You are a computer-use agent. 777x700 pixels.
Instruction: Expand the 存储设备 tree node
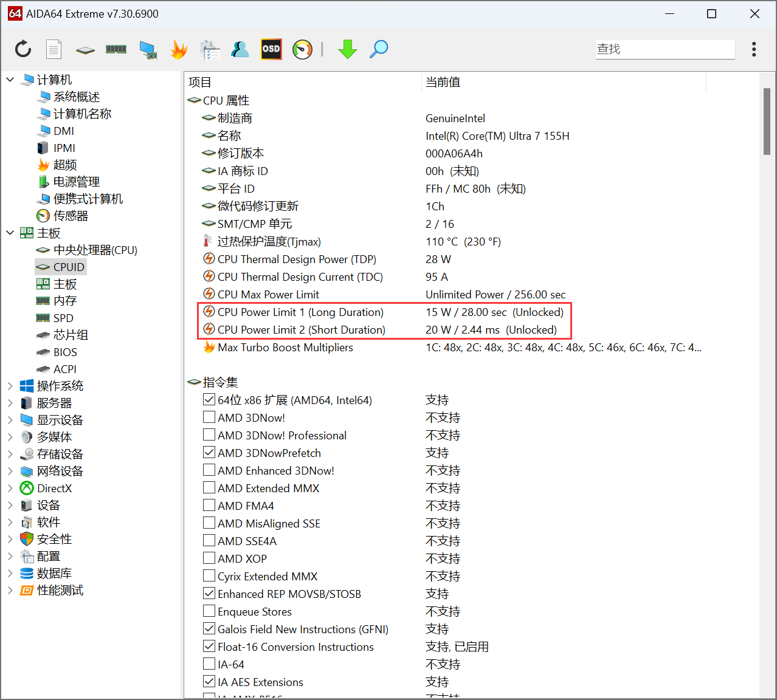[x=10, y=454]
